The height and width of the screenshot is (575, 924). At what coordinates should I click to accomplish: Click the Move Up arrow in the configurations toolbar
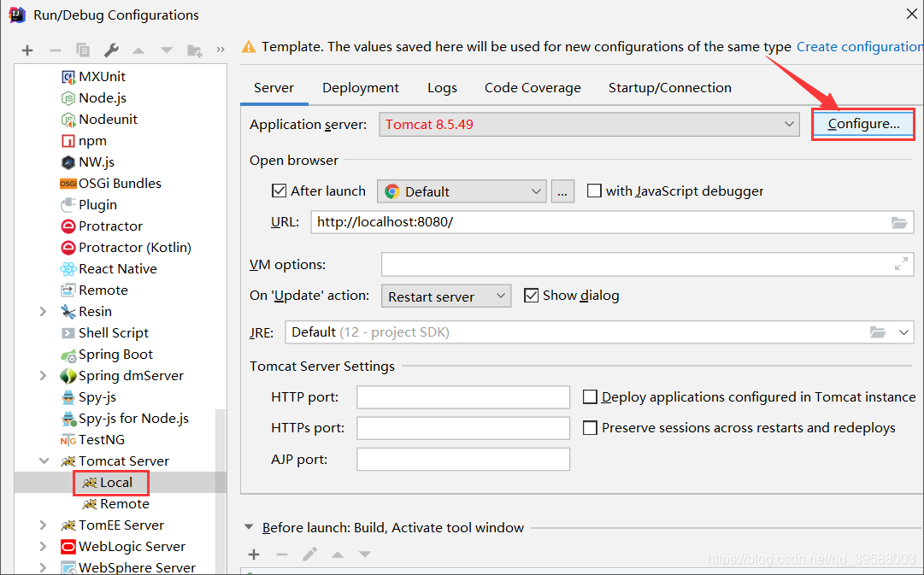[138, 50]
